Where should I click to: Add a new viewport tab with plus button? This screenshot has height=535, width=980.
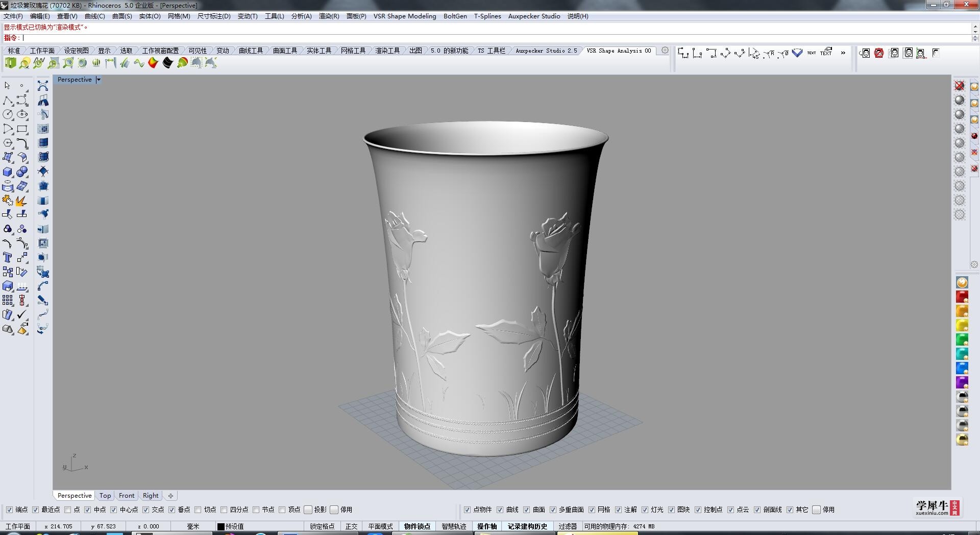coord(171,496)
